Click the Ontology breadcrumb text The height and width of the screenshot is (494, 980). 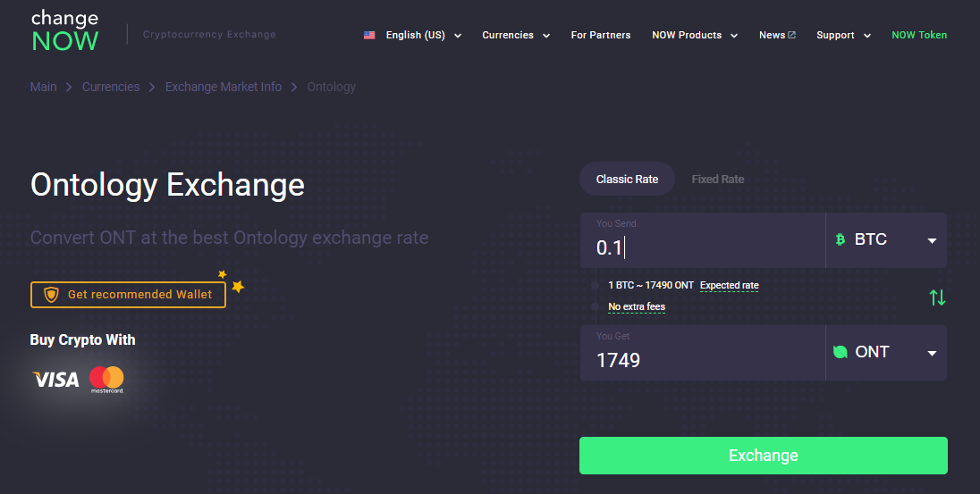click(x=331, y=87)
